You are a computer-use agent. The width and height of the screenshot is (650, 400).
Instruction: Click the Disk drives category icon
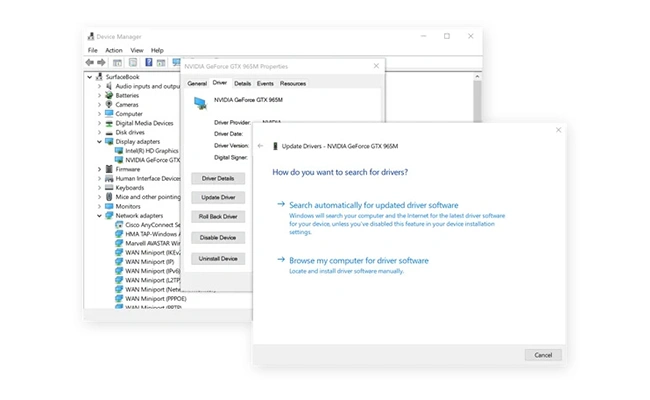(x=109, y=132)
